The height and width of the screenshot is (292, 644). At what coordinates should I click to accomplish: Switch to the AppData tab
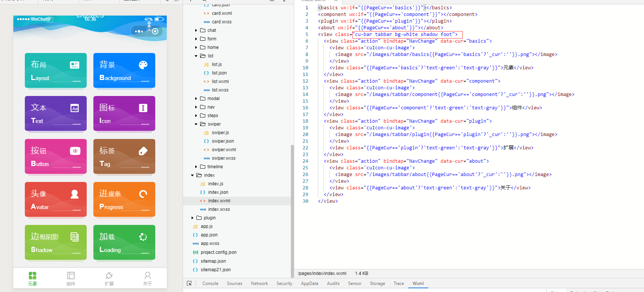click(x=309, y=283)
